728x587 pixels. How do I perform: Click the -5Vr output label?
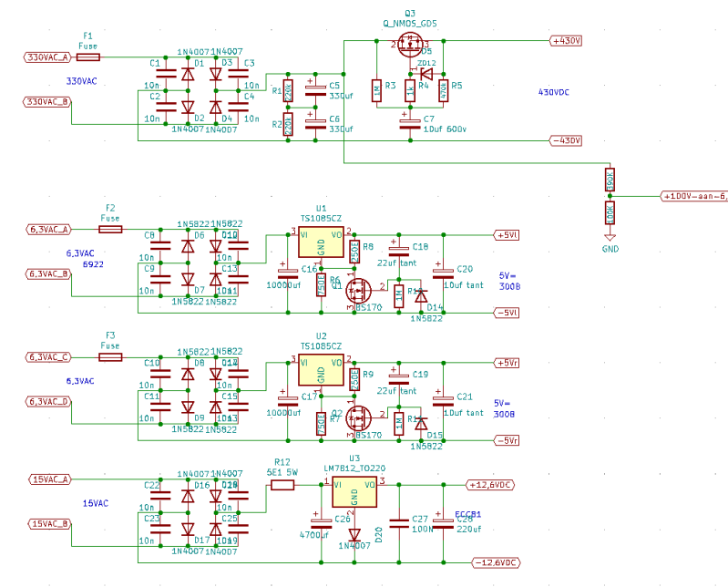click(506, 441)
